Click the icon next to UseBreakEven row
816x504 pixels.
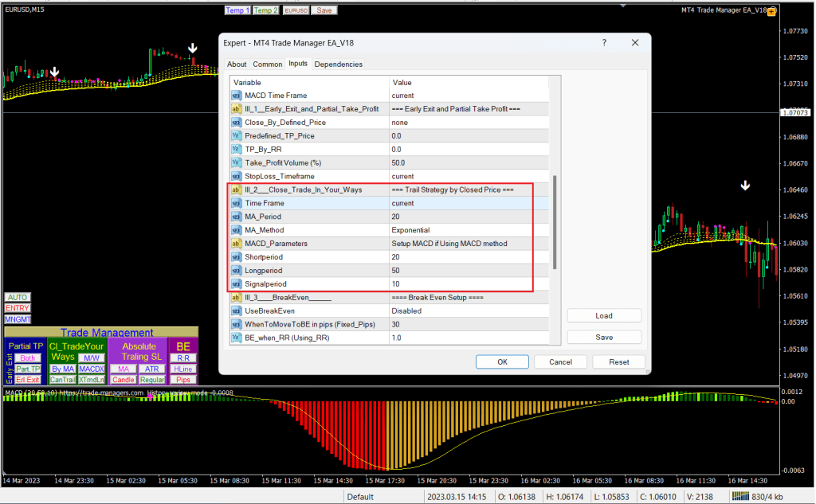[x=236, y=311]
